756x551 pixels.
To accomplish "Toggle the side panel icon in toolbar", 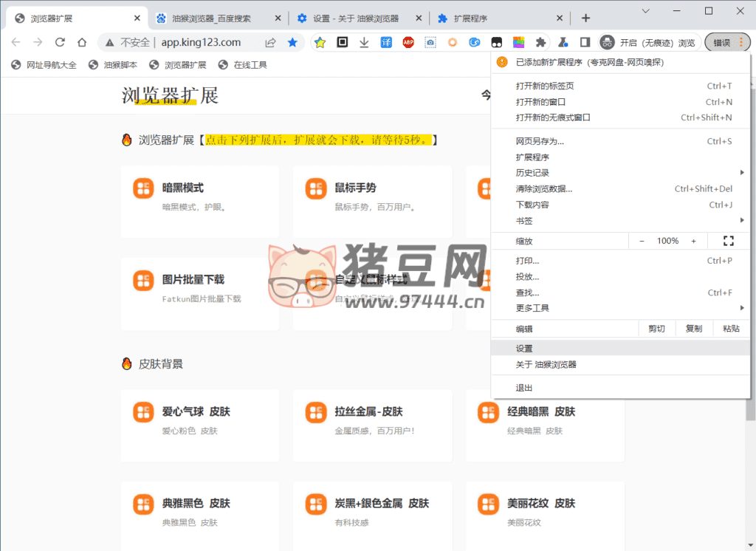I will click(x=585, y=43).
